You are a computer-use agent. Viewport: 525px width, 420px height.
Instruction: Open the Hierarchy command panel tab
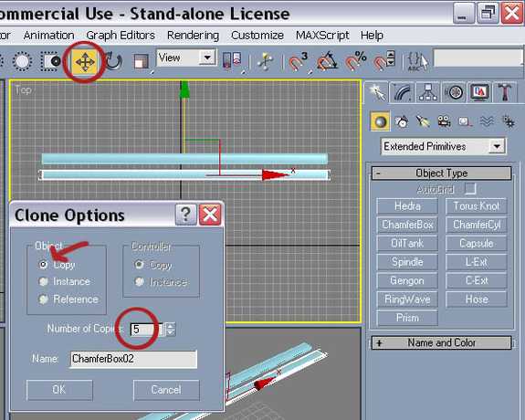428,93
